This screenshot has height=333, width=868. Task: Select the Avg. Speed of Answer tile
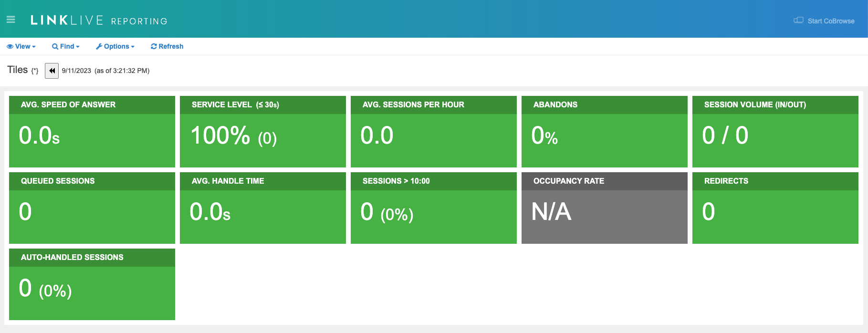tap(92, 132)
